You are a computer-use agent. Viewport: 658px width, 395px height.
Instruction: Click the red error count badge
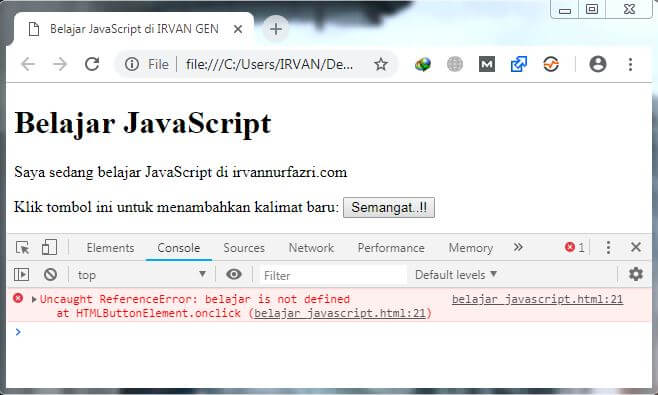[x=574, y=247]
